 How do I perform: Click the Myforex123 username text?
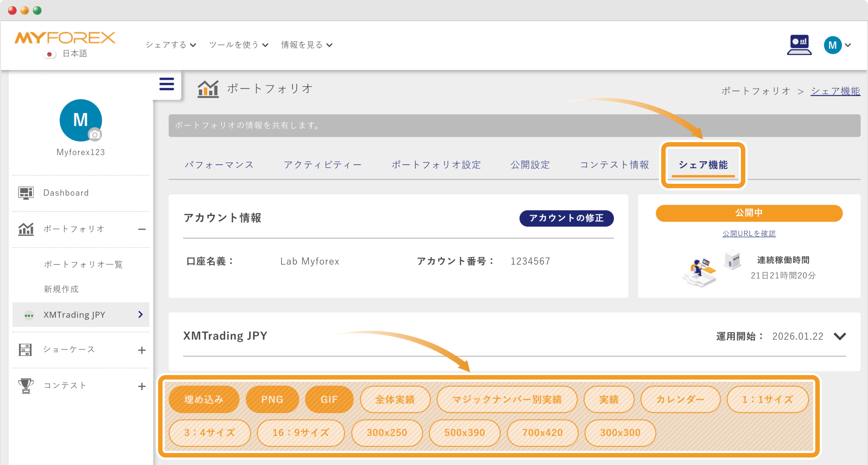click(x=81, y=152)
